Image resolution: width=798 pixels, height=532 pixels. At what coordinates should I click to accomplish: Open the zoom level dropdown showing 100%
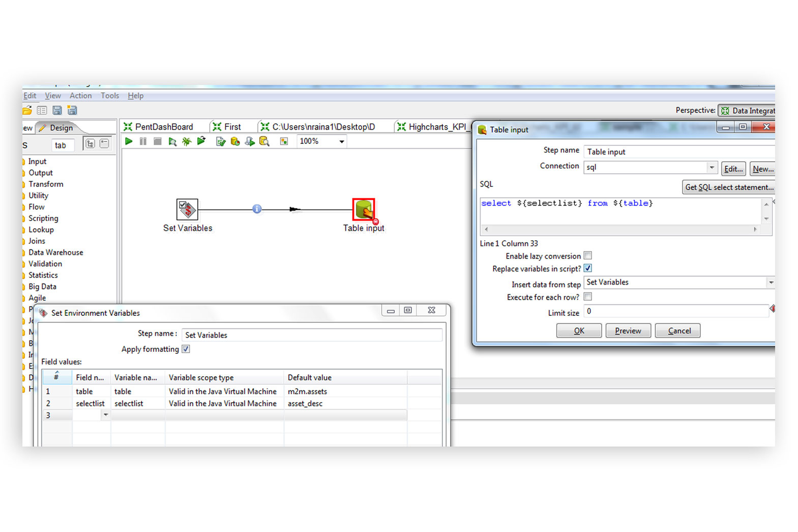coord(341,141)
